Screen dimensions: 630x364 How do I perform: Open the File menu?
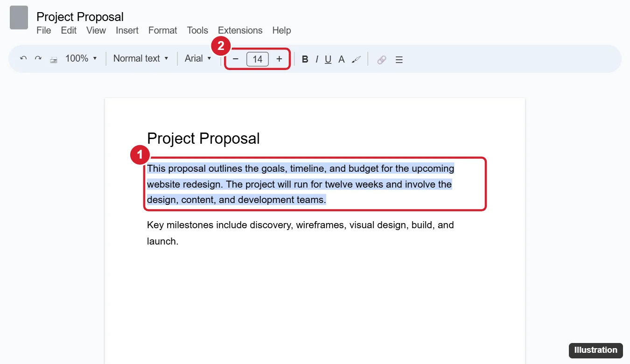pos(44,30)
